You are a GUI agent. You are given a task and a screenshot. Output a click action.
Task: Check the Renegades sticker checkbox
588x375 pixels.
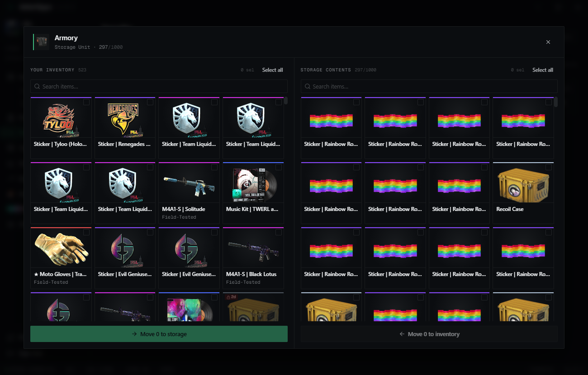pos(150,103)
